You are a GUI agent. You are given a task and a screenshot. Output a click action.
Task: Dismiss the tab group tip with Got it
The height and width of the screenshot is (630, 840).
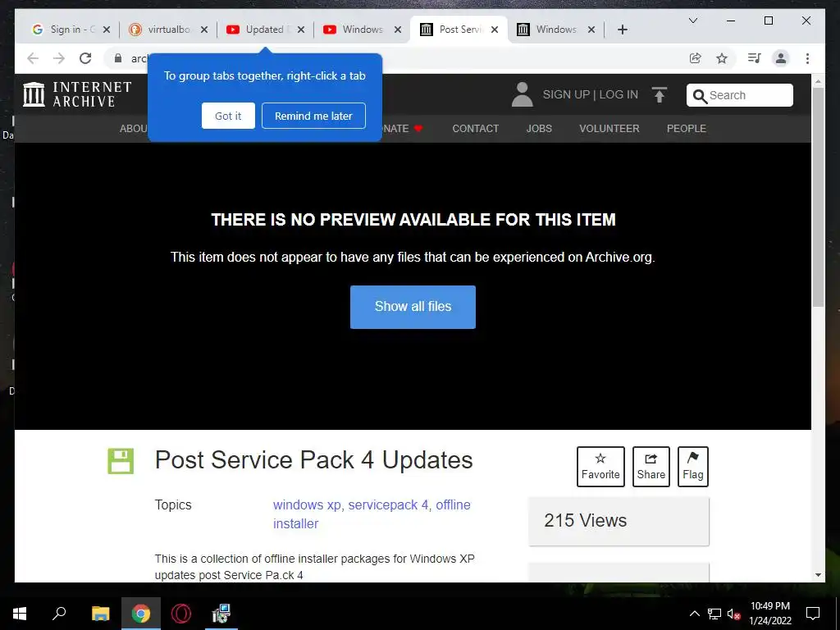228,116
